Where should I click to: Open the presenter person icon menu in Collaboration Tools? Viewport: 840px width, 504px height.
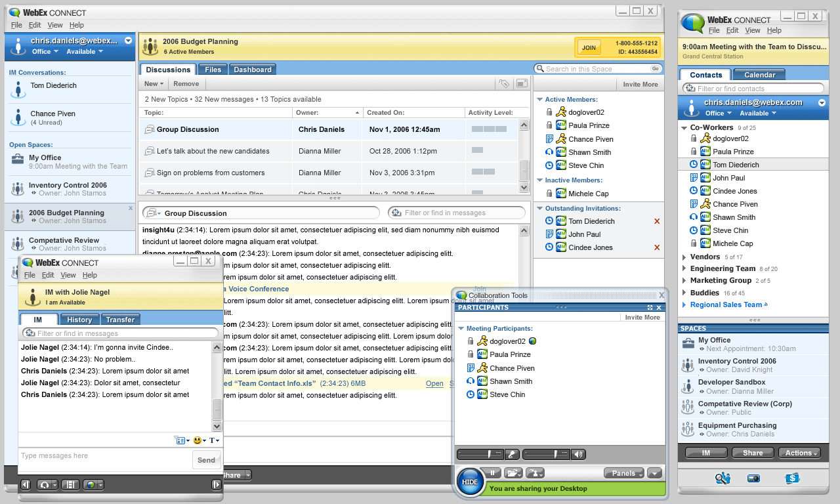click(x=535, y=472)
